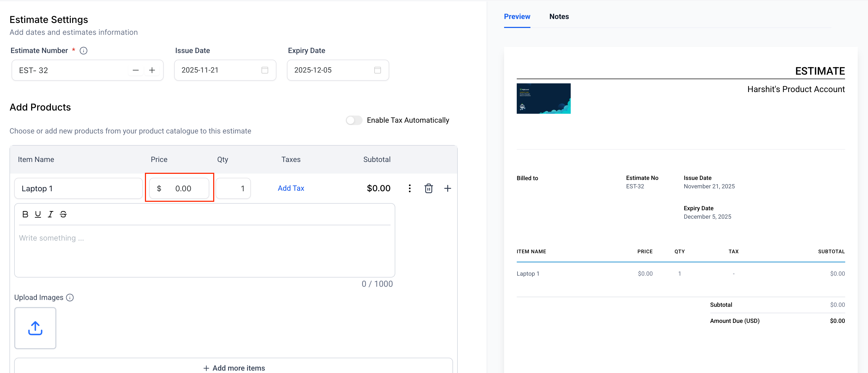Click the Add Tax link

click(291, 188)
